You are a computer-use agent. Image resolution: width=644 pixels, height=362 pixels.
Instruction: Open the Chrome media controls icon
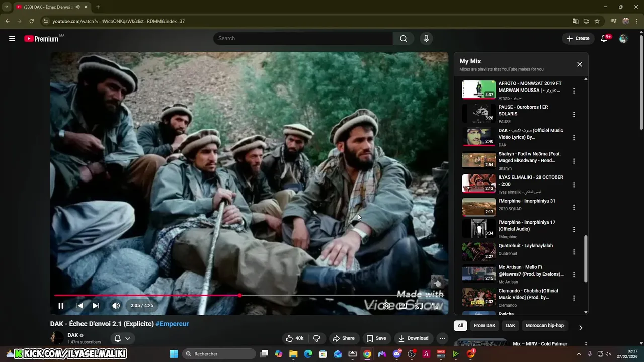coord(614,21)
